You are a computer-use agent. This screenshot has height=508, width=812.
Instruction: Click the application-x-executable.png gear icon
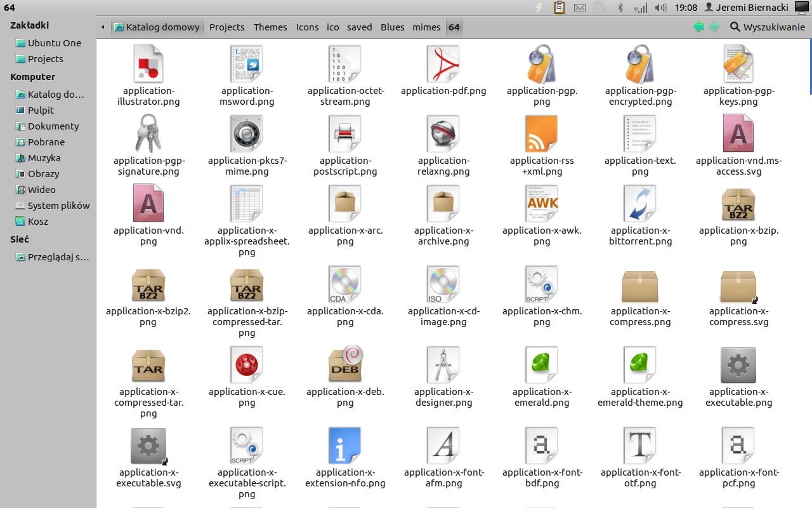[738, 365]
